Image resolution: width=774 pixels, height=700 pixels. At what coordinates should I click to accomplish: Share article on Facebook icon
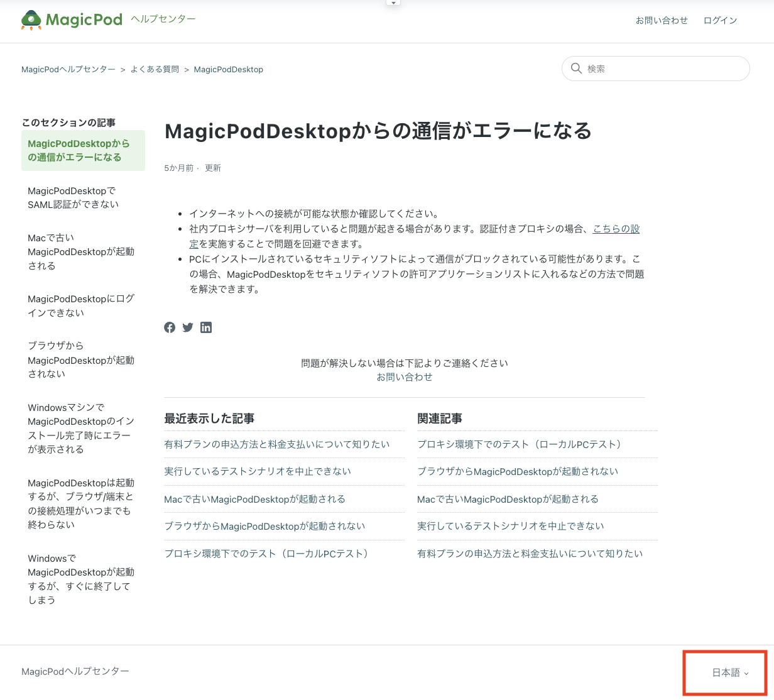coord(170,327)
